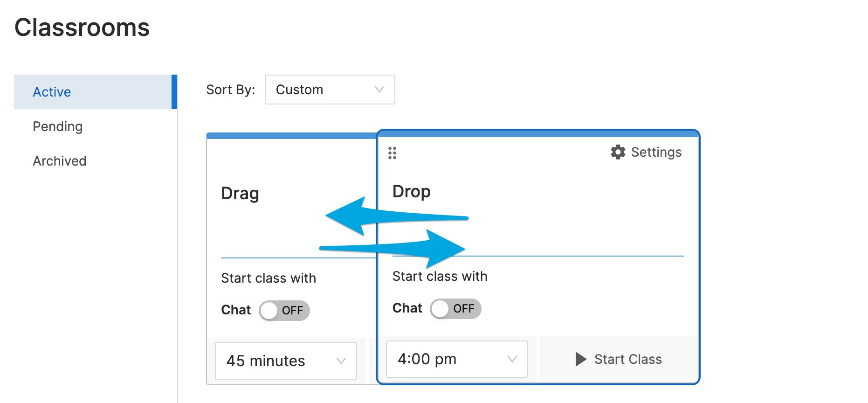Image resolution: width=868 pixels, height=403 pixels.
Task: Click the Start Class button
Action: (x=619, y=359)
